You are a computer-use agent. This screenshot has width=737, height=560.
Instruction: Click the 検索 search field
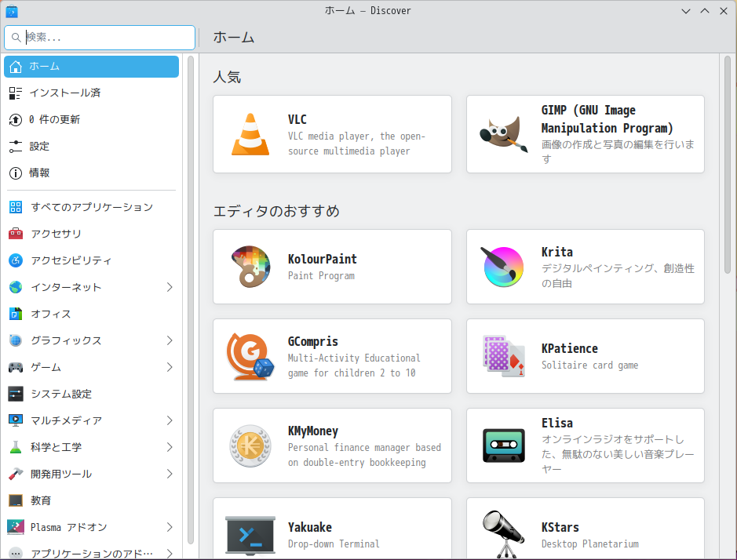(100, 38)
